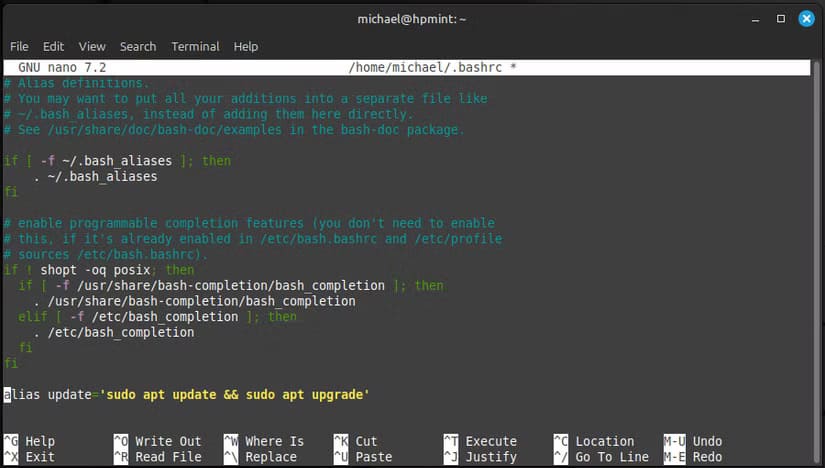Click the terminal window icon in title bar
Viewport: 825px width, 468px height.
[x=18, y=18]
